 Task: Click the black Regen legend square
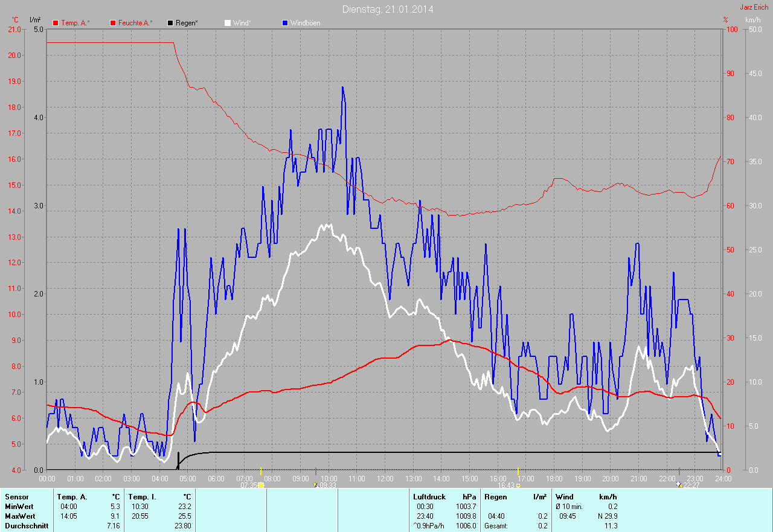tap(171, 23)
